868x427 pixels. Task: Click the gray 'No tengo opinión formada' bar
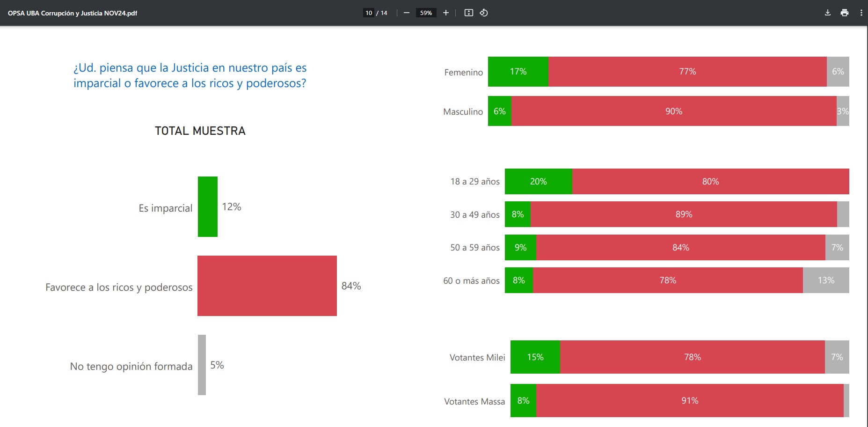tap(202, 365)
